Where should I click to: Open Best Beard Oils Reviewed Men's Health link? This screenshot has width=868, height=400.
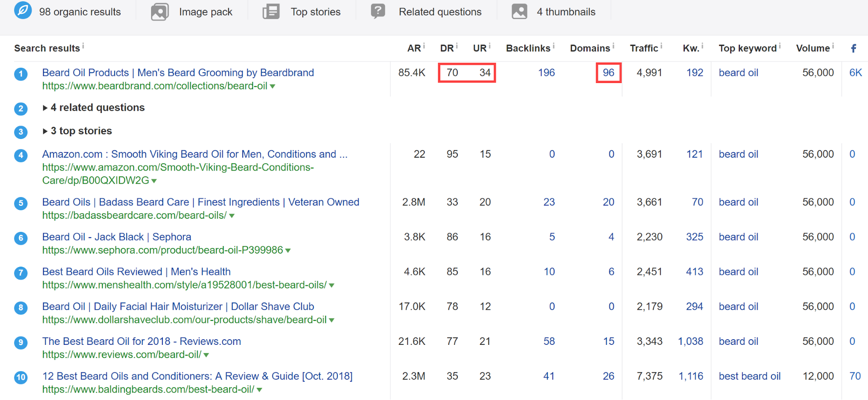pos(136,271)
